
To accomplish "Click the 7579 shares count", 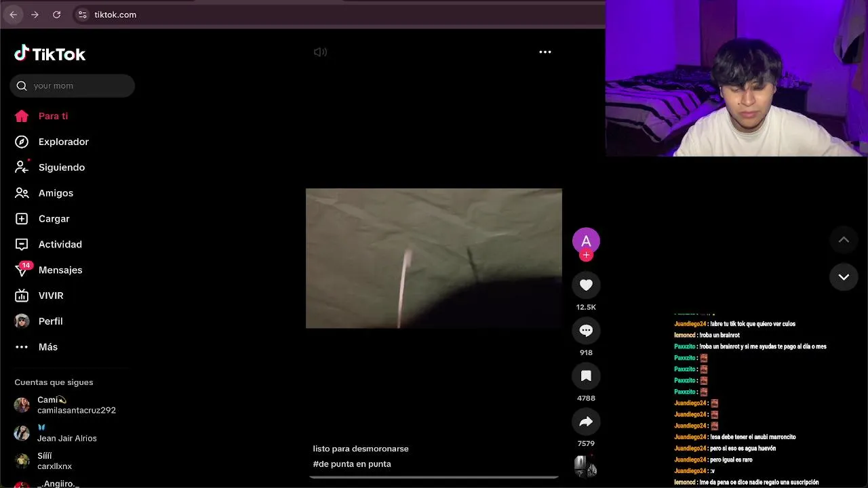I will [x=586, y=443].
